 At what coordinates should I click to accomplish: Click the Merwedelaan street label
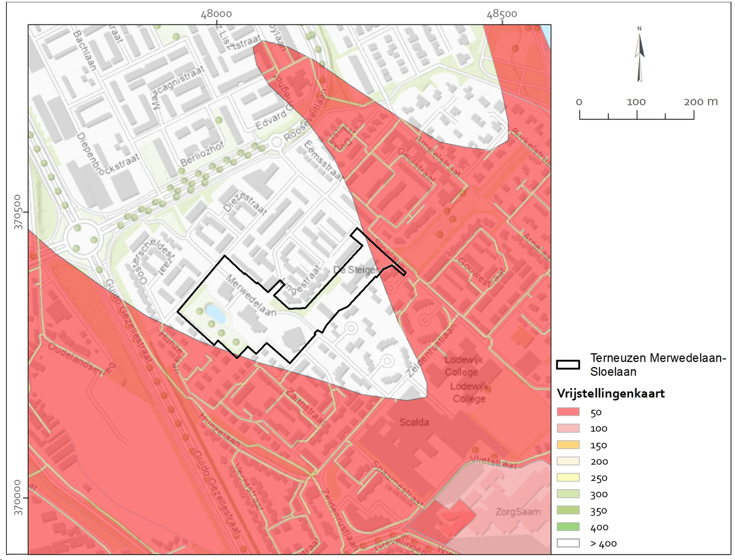[x=251, y=296]
